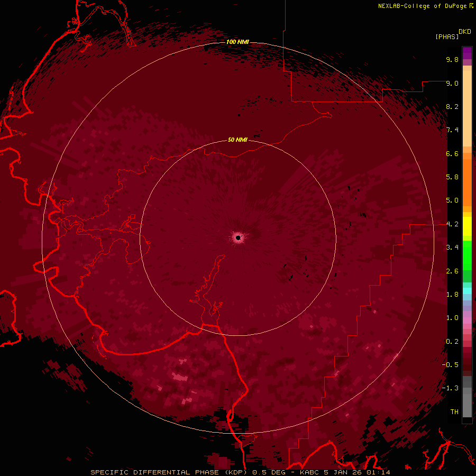
Task: Click the 5 JAN 26 date in caption
Action: tap(342, 472)
